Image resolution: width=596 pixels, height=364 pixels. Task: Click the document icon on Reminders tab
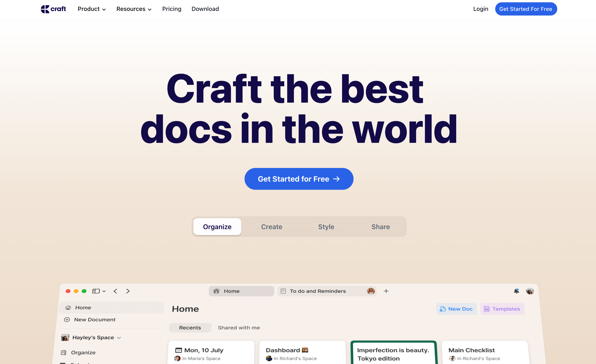tap(283, 291)
